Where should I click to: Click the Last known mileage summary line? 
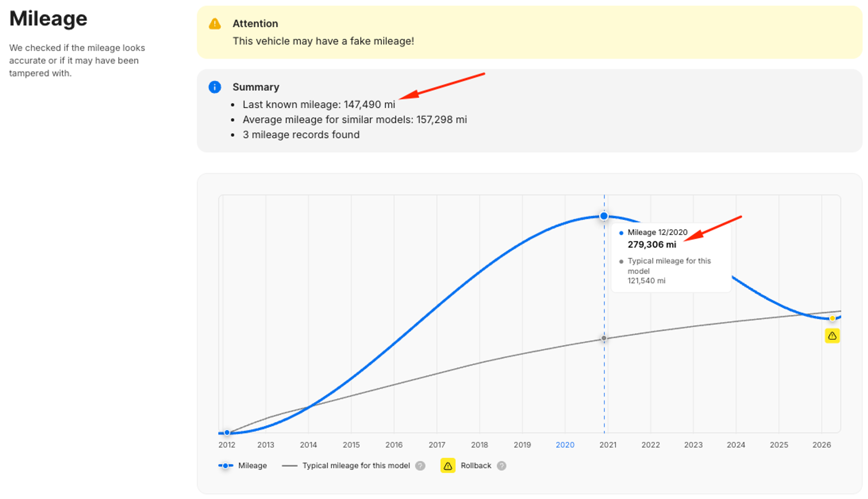pyautogui.click(x=319, y=105)
